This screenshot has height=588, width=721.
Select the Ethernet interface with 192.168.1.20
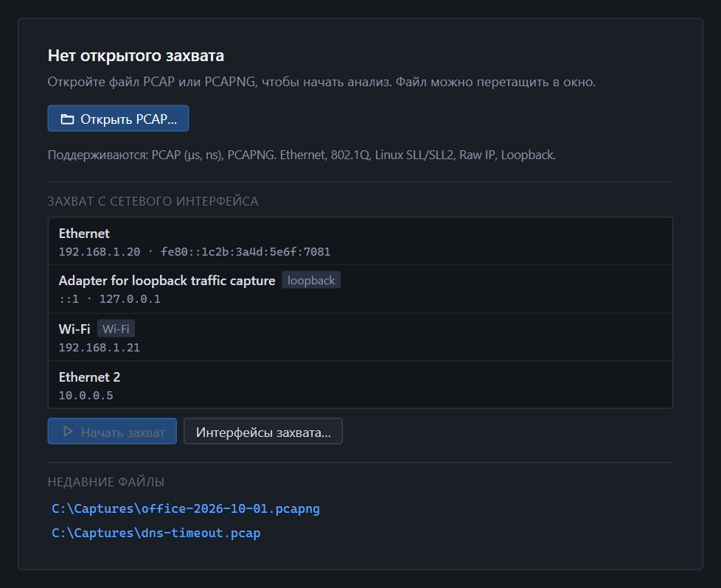[360, 242]
